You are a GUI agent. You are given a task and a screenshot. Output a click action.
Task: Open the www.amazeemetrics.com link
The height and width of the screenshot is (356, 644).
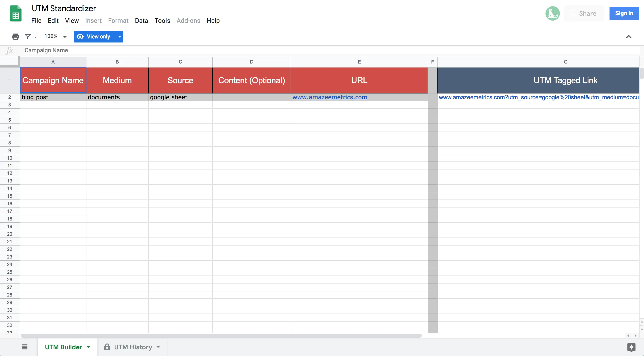[x=329, y=97]
